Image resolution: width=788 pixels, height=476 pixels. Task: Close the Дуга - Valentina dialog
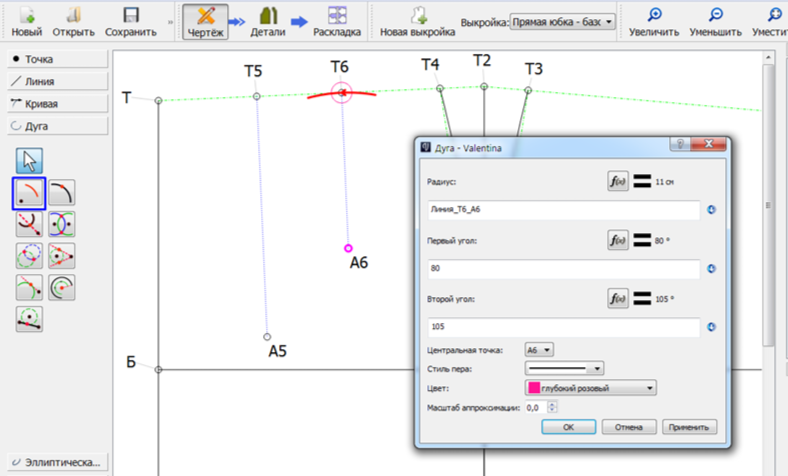(x=708, y=144)
